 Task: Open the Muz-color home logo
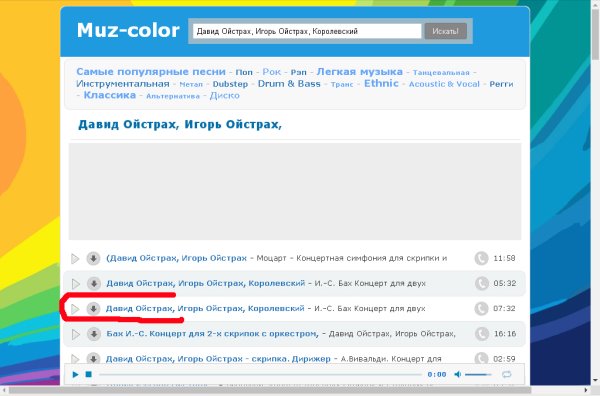pyautogui.click(x=128, y=30)
